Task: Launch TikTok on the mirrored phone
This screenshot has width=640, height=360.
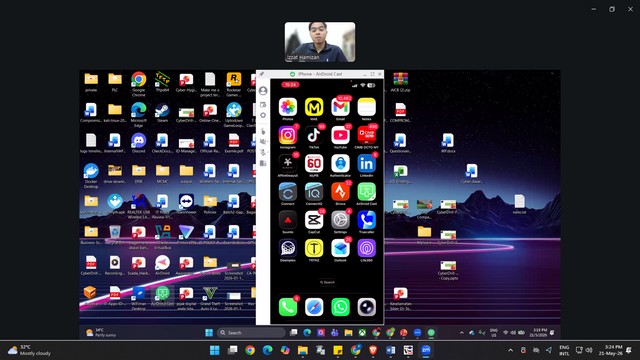Action: pos(314,135)
